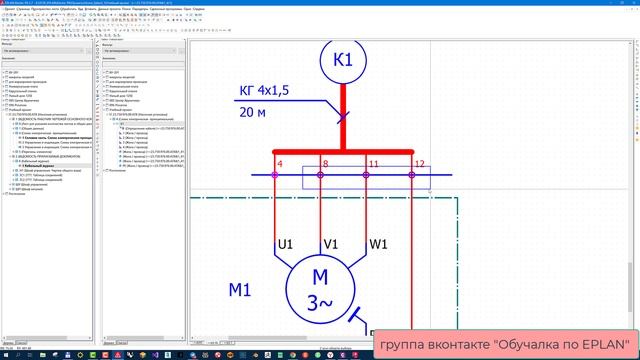Image resolution: width=640 pixels, height=360 pixels.
Task: Open the Параметры menu
Action: pos(140,9)
